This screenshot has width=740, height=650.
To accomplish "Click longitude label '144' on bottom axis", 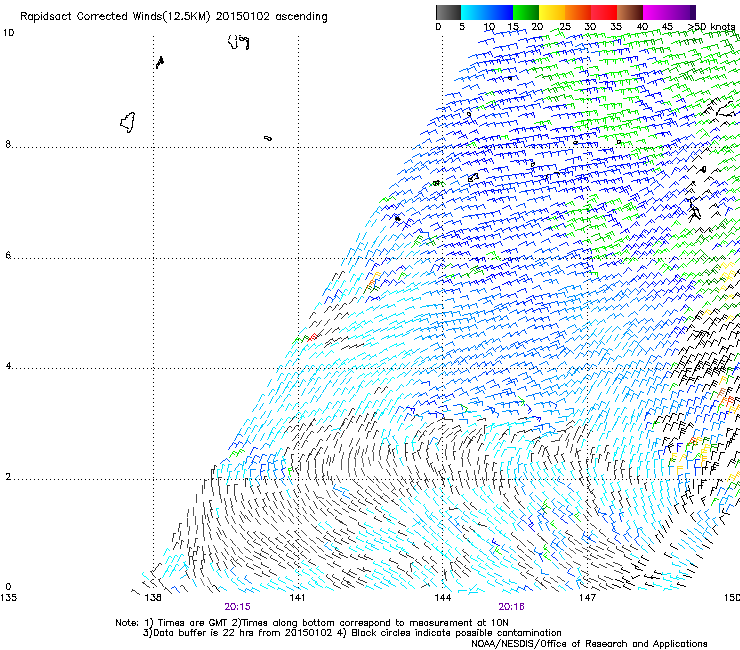I will 442,598.
